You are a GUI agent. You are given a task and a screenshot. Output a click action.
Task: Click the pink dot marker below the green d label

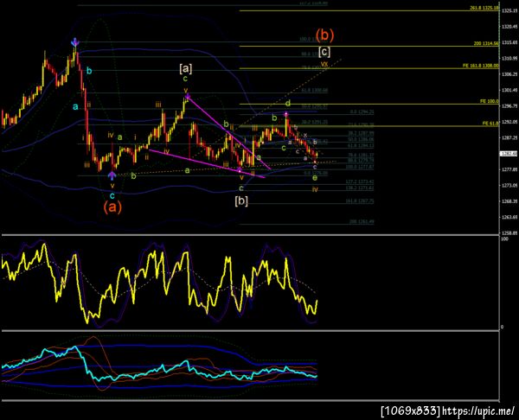click(x=286, y=114)
